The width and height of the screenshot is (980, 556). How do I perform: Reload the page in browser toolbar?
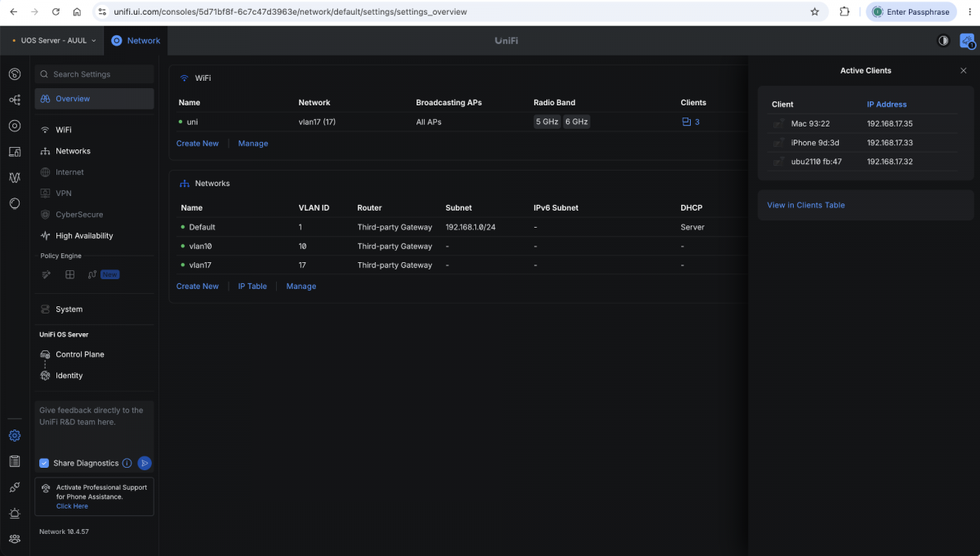pos(56,12)
